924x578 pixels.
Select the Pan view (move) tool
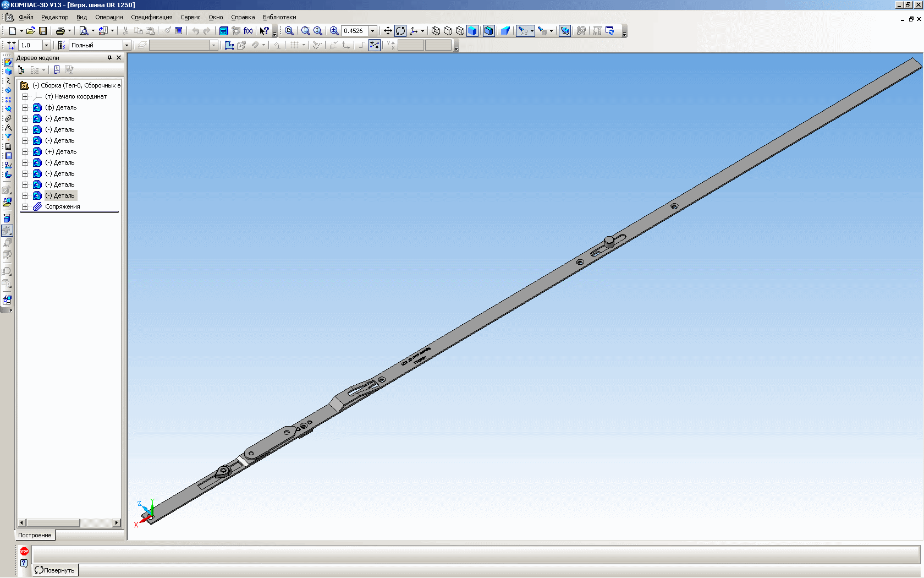(388, 31)
